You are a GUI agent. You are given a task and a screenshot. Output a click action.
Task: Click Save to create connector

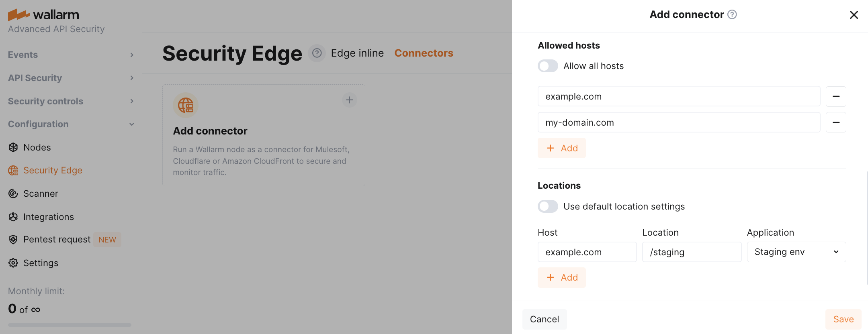click(x=843, y=319)
